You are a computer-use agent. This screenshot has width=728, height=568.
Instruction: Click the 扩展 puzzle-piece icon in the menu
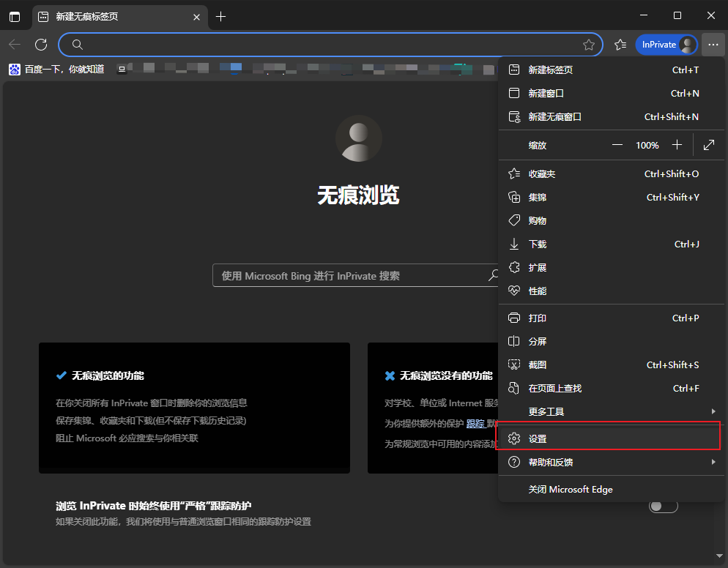point(515,267)
